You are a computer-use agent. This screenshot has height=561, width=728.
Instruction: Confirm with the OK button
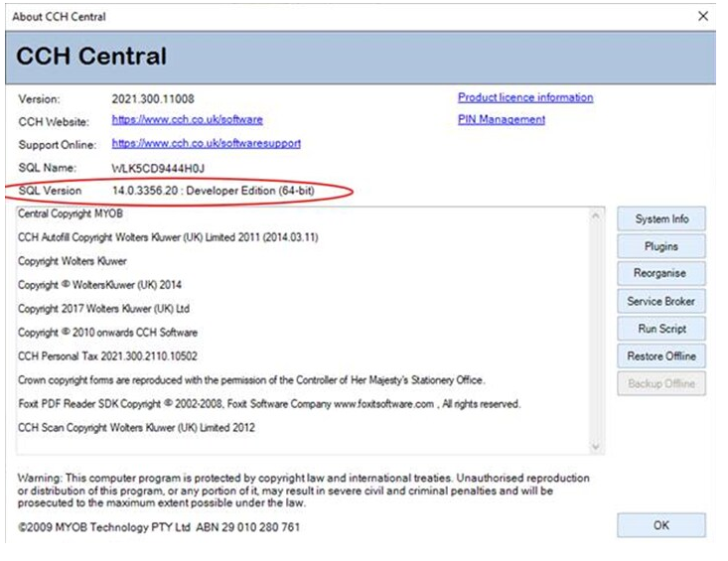coord(660,525)
